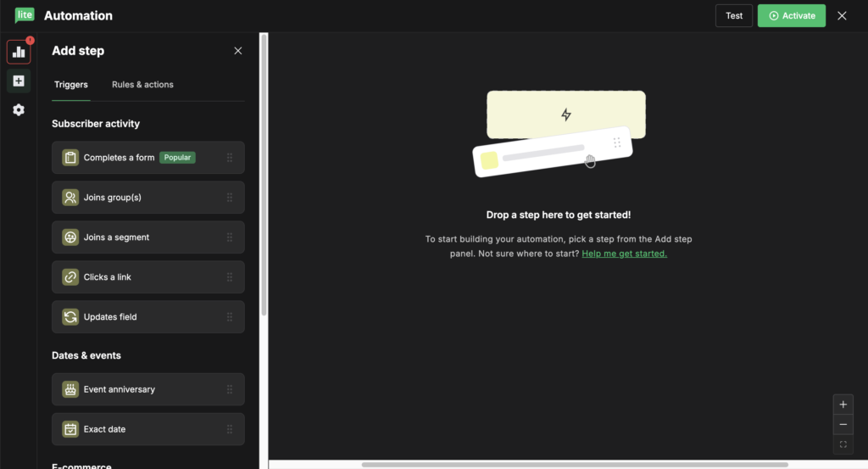Click the horizontal canvas scrollbar
The image size is (868, 469).
[x=574, y=465]
